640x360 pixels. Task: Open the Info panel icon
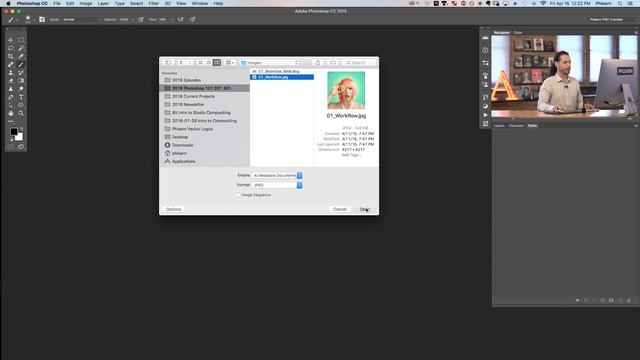[x=485, y=50]
